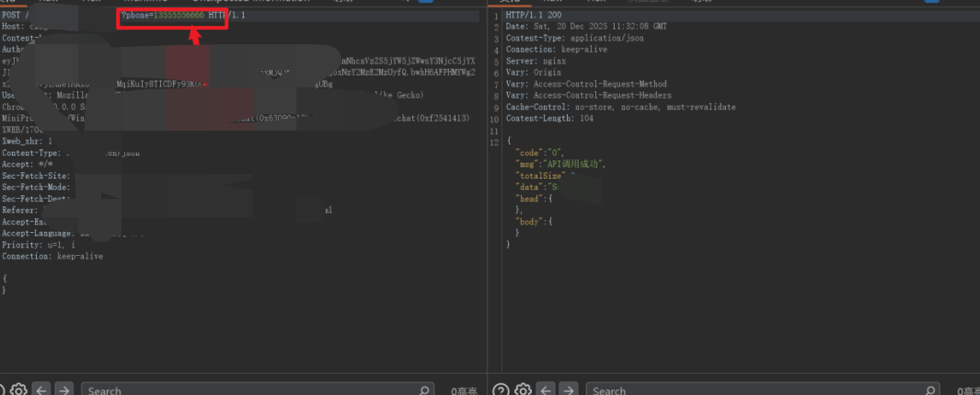
Task: Select the "code":"0" JSON line
Action: click(540, 153)
